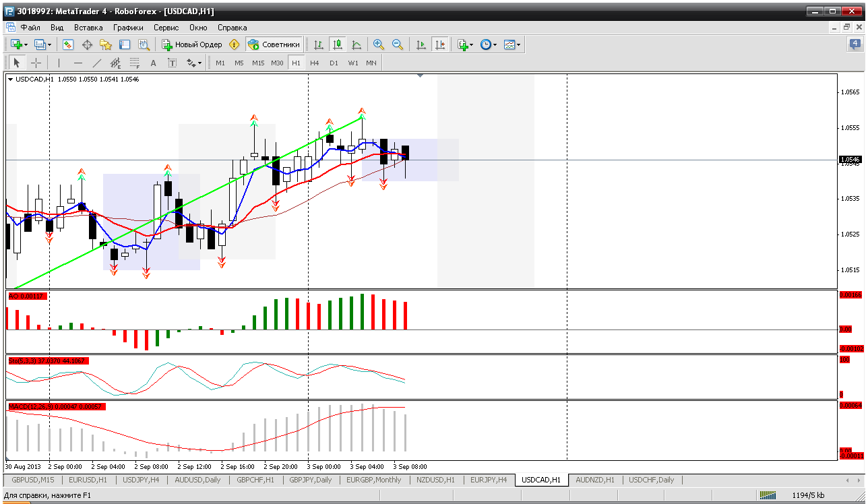This screenshot has height=504, width=868.
Task: Open the Navigator folder-star icon
Action: pyautogui.click(x=106, y=44)
